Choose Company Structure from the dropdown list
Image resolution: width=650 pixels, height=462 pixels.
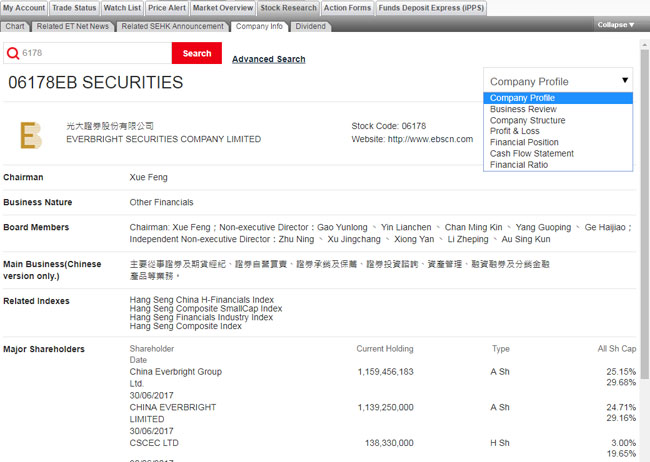point(558,120)
